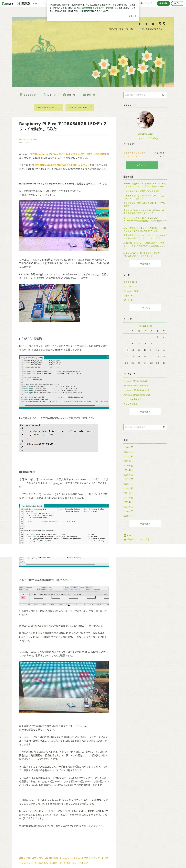Select day 10 in the calendar

click(127, 350)
